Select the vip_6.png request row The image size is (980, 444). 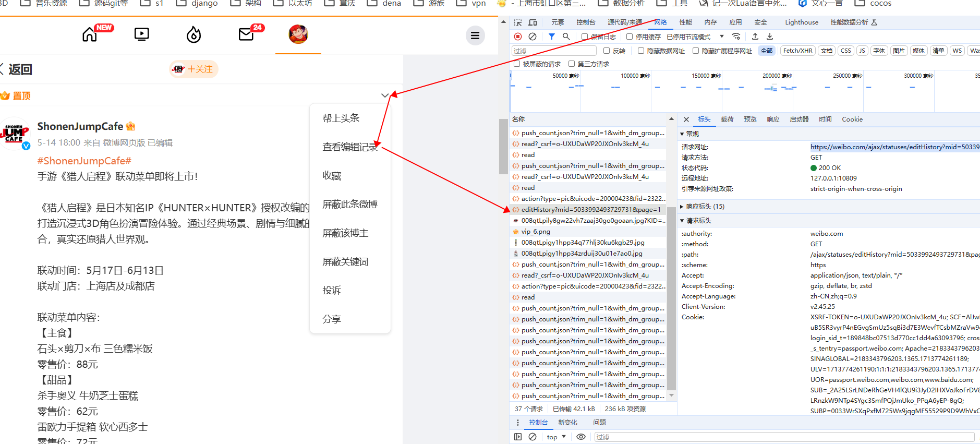pyautogui.click(x=588, y=232)
